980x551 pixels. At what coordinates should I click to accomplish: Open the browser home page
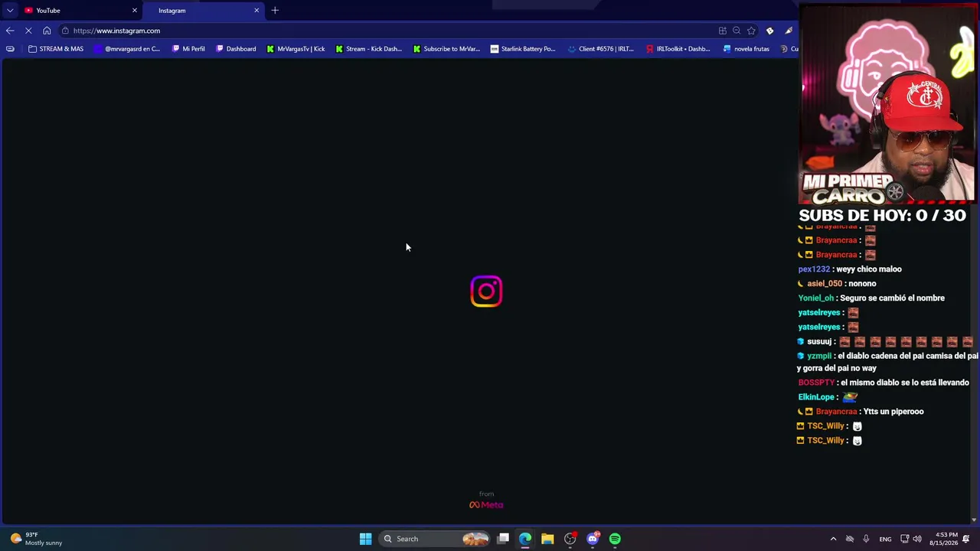(47, 31)
